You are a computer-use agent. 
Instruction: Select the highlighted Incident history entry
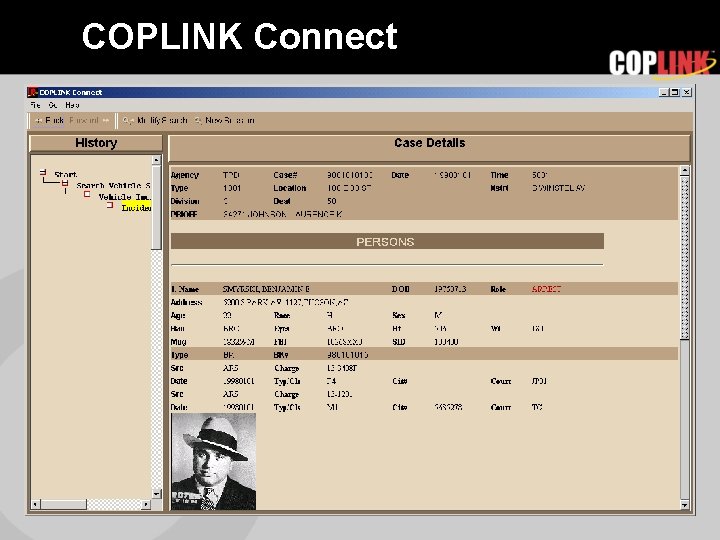point(136,208)
